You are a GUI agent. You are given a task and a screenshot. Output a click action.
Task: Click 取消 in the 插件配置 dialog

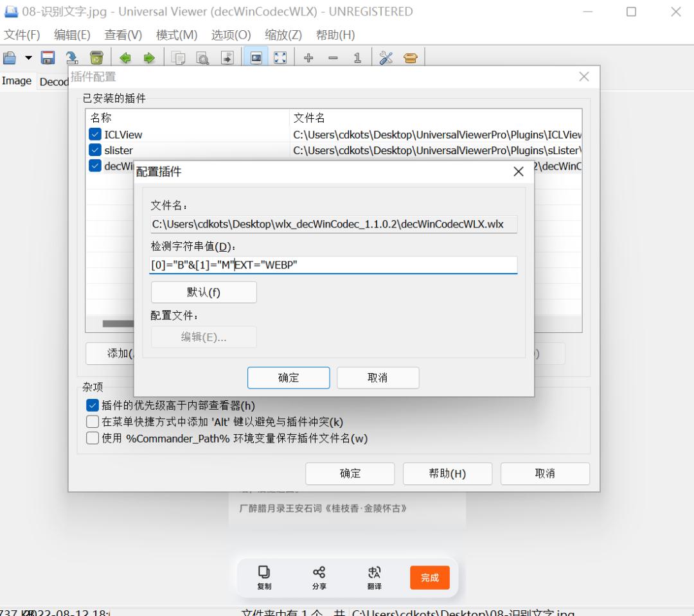click(x=545, y=473)
